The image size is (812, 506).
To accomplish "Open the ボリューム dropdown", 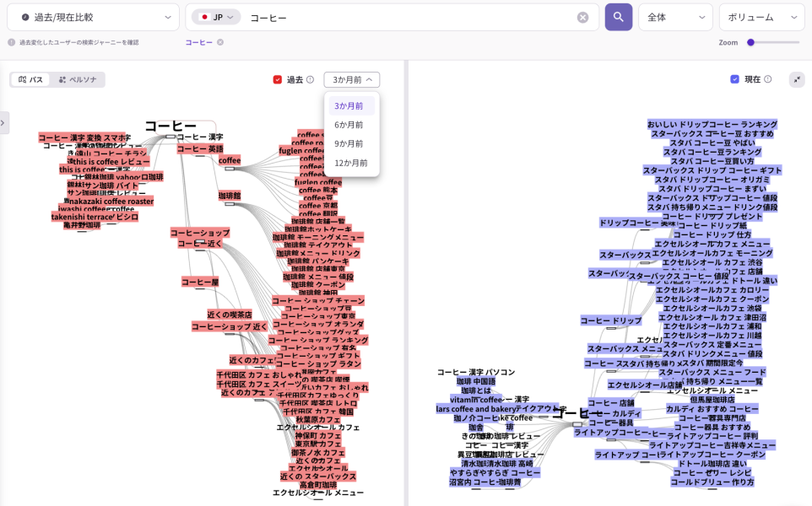I will 761,17.
